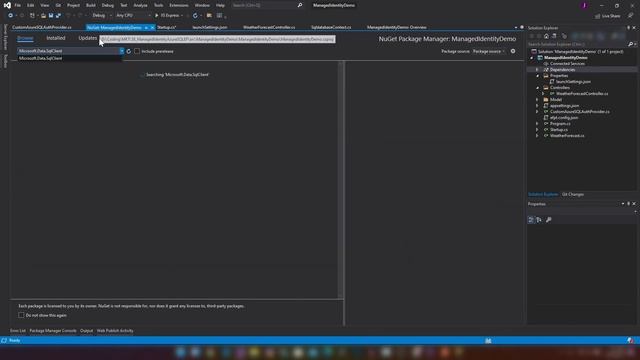Open the NuGet search box dropdown arrow
Viewport: 640px width, 360px height.
tap(122, 51)
